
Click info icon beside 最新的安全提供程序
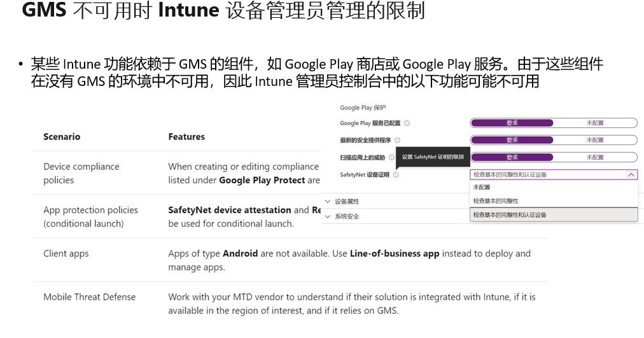tap(397, 140)
